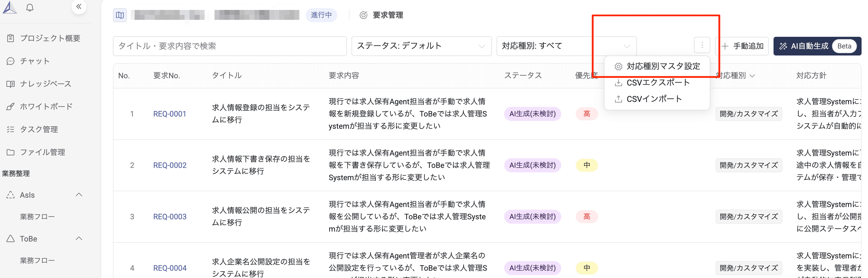This screenshot has width=868, height=278.
Task: Click 開発/カスタマイズ tag in REQ-0001 row
Action: click(x=749, y=114)
